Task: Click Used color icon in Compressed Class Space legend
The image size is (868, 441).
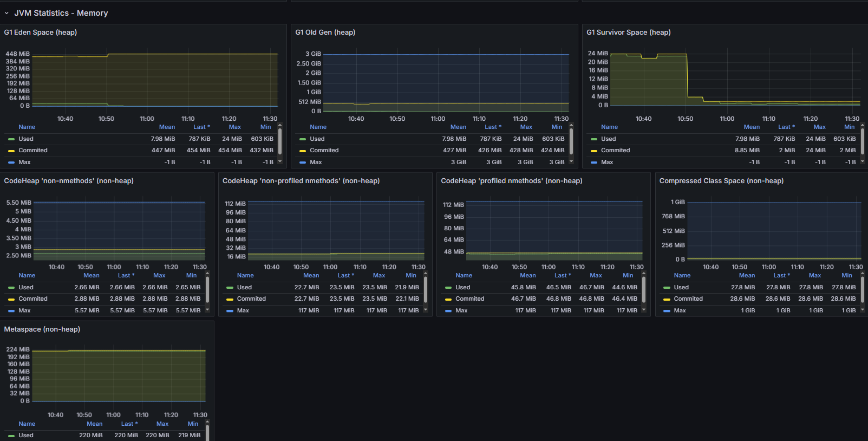Action: click(x=667, y=288)
